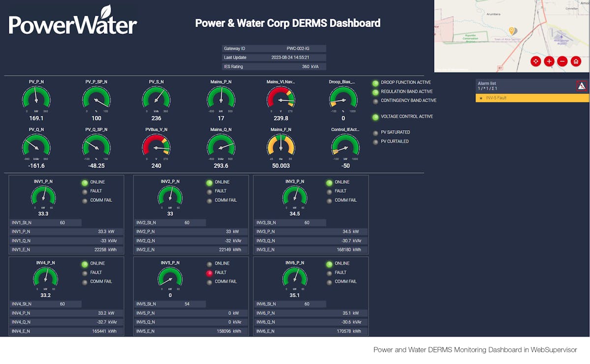Select the map pan tool icon
The image size is (590, 364).
point(536,61)
